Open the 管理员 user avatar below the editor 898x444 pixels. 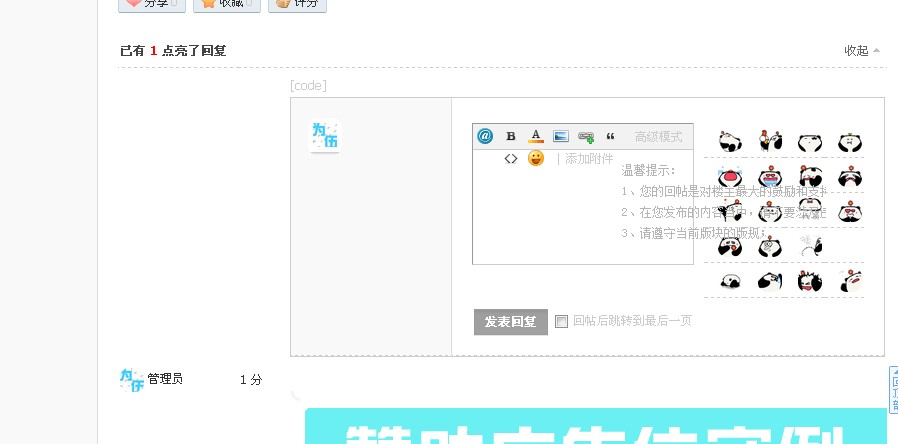[x=132, y=380]
